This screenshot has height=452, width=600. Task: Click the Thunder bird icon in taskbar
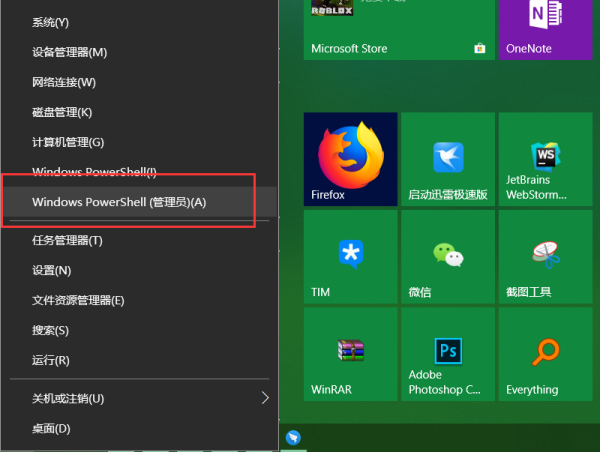(x=293, y=437)
